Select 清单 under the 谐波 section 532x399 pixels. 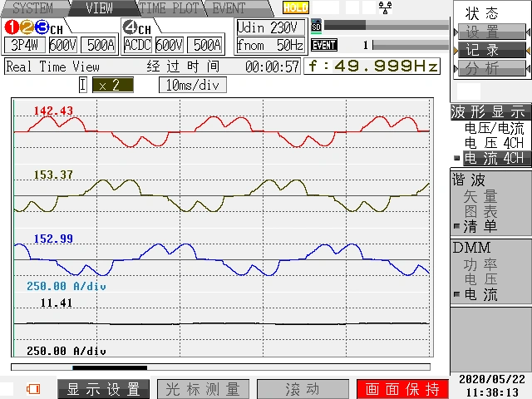pyautogui.click(x=480, y=226)
